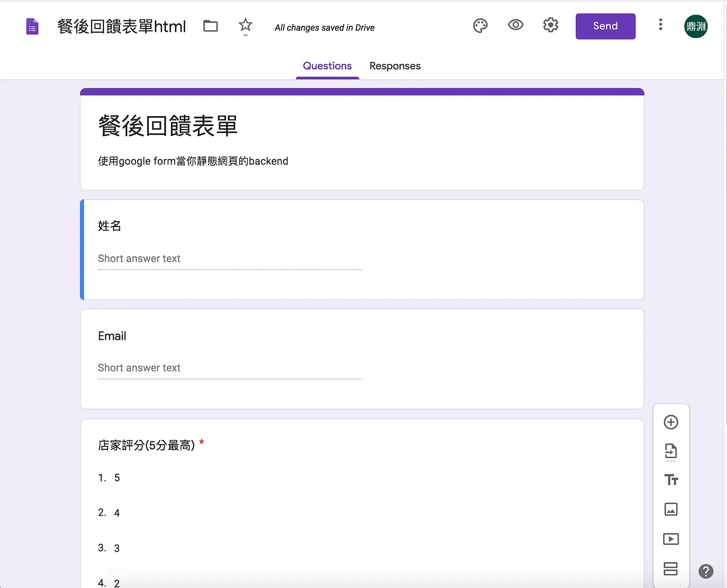Click rating option 2 with value 4
Viewport: 727px width, 588px height.
click(117, 513)
